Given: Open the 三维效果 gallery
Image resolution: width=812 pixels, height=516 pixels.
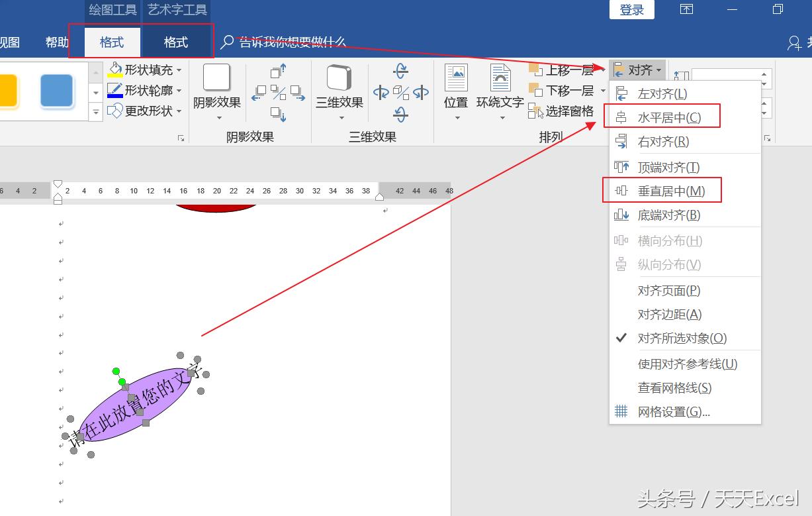Looking at the screenshot, I should (339, 89).
